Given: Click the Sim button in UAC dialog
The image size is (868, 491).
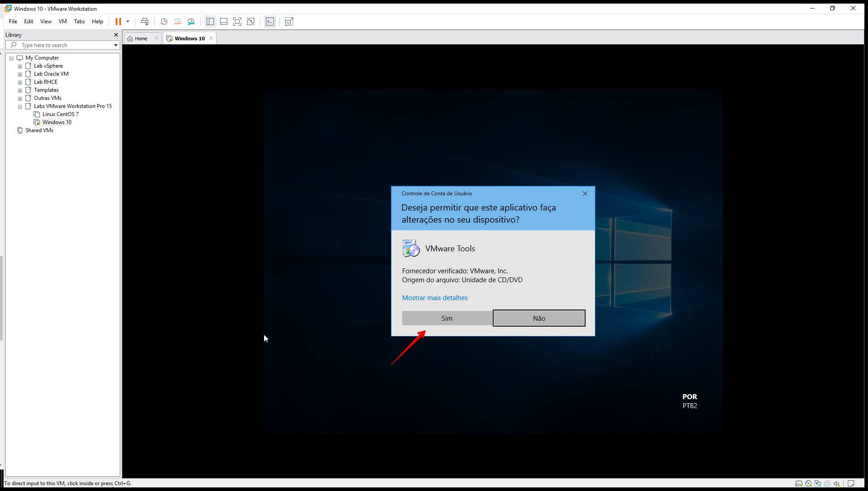Looking at the screenshot, I should pyautogui.click(x=447, y=318).
